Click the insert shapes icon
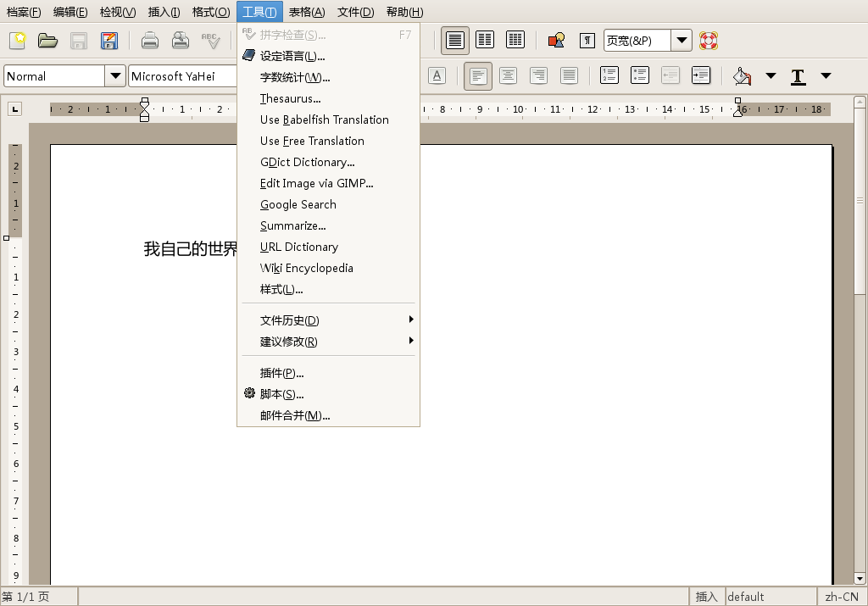 [556, 41]
